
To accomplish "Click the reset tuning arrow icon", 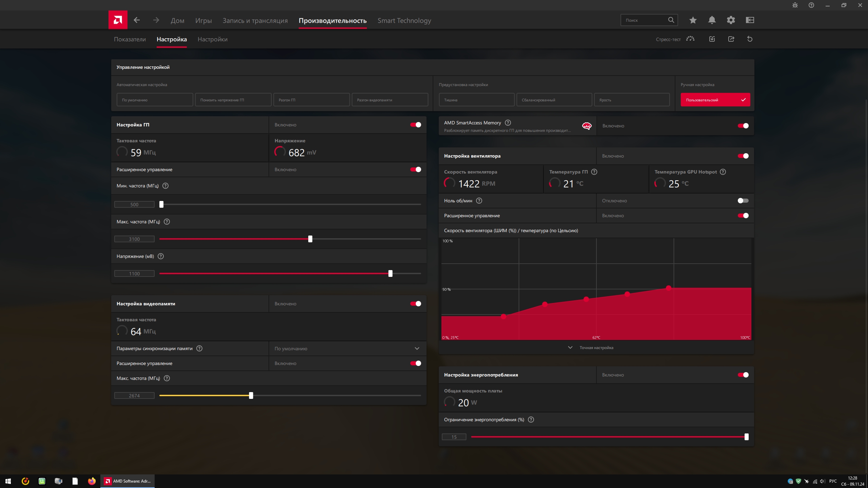I will 750,39.
